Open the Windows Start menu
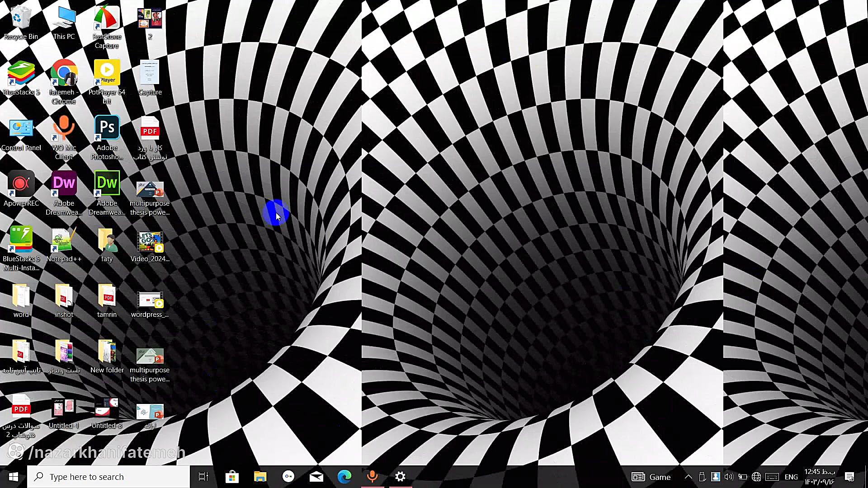The height and width of the screenshot is (488, 868). [13, 477]
